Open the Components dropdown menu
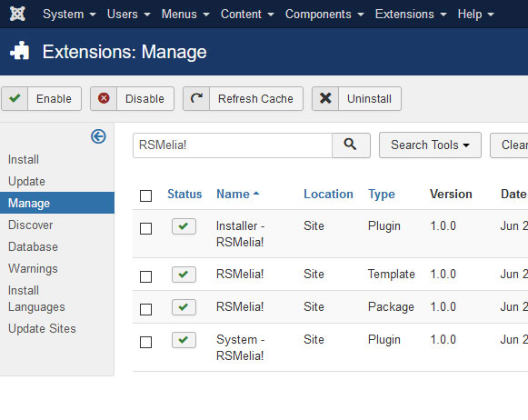Screen dimensions: 528x420 click(324, 15)
